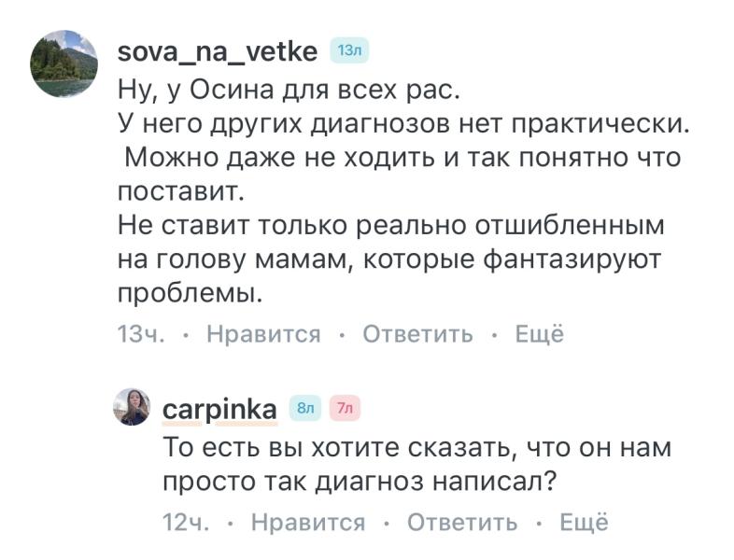Click the blue 13л badge beside sova_na_vetke
734x560 pixels.
tap(349, 51)
